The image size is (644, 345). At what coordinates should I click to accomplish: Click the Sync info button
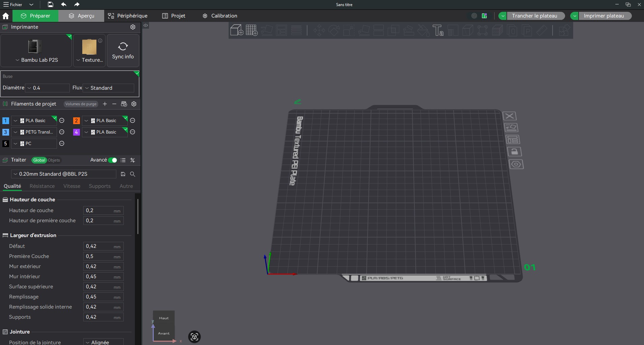point(123,51)
